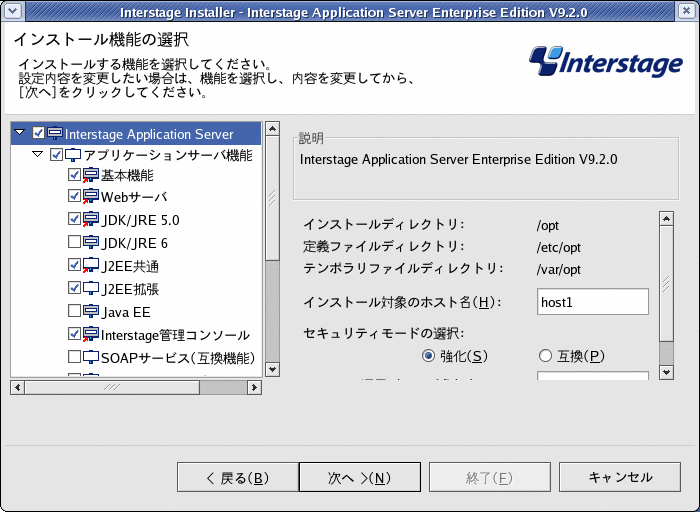
Task: Click the JDK/JRE 5.0 component icon
Action: pos(91,219)
